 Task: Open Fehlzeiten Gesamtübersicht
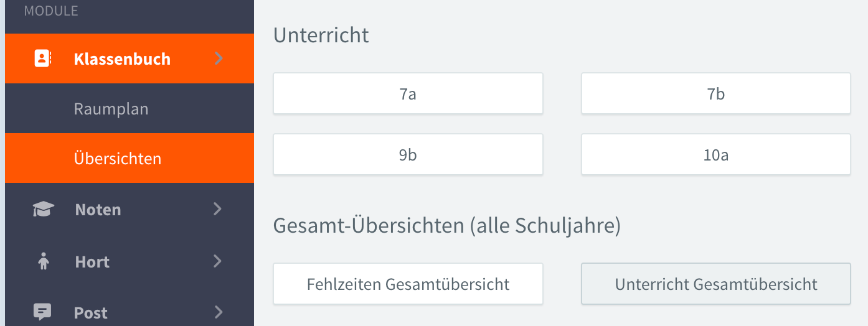tap(408, 284)
